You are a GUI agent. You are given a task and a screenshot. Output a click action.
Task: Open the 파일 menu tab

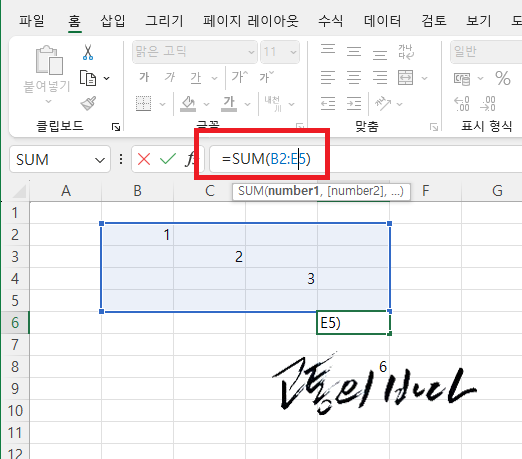click(31, 21)
